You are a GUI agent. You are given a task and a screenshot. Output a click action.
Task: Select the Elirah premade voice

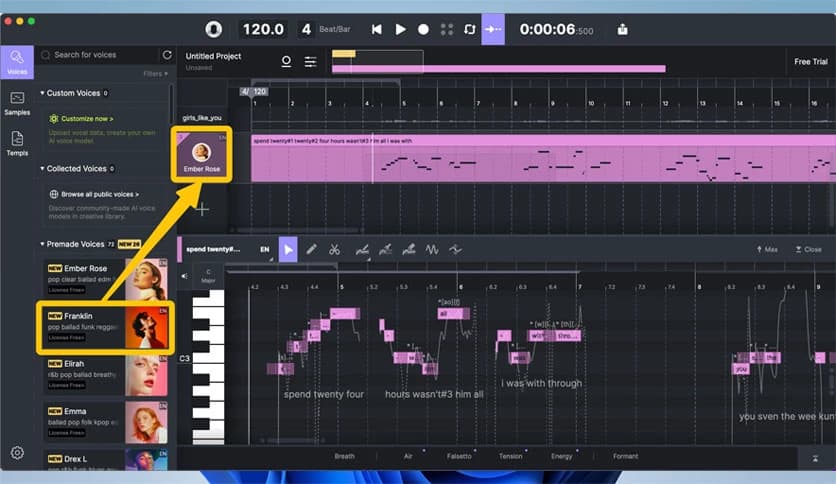[106, 375]
